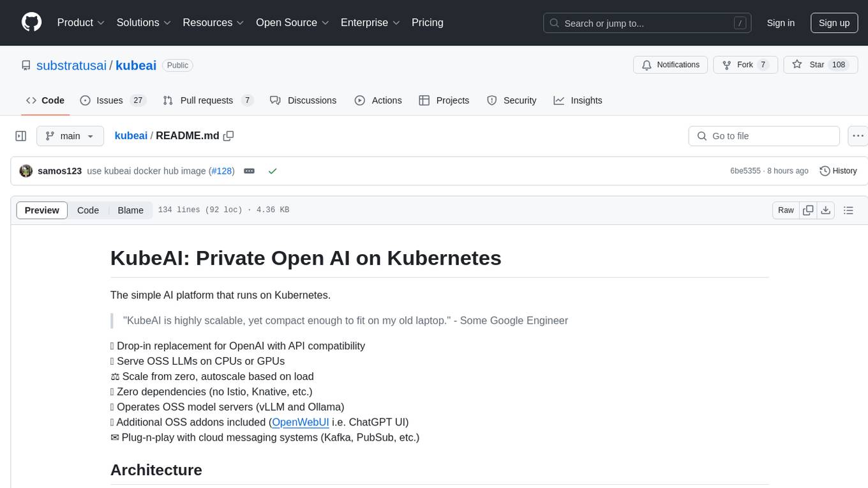Select the Preview view
The image size is (868, 488).
(42, 210)
